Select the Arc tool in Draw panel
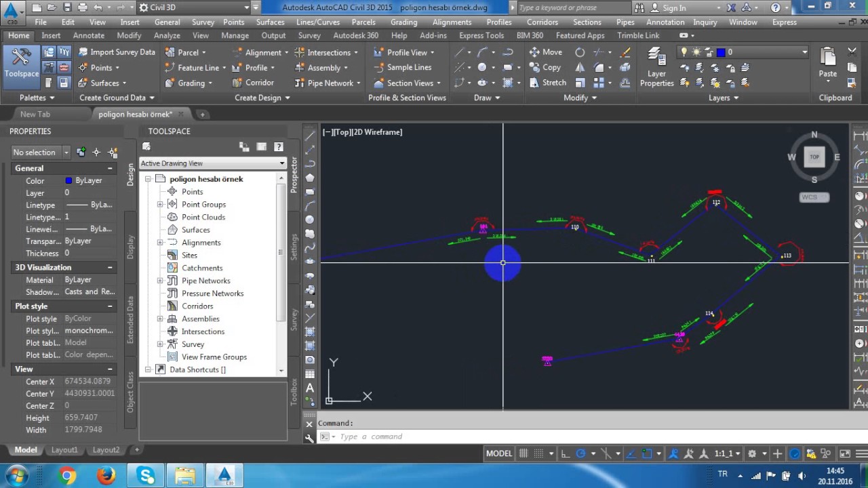 pos(482,52)
